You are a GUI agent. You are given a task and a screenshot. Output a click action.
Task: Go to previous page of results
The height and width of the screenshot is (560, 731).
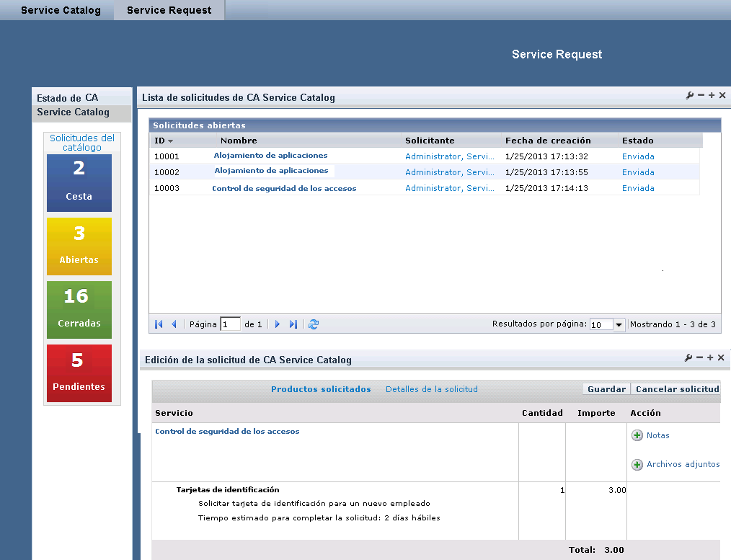174,325
